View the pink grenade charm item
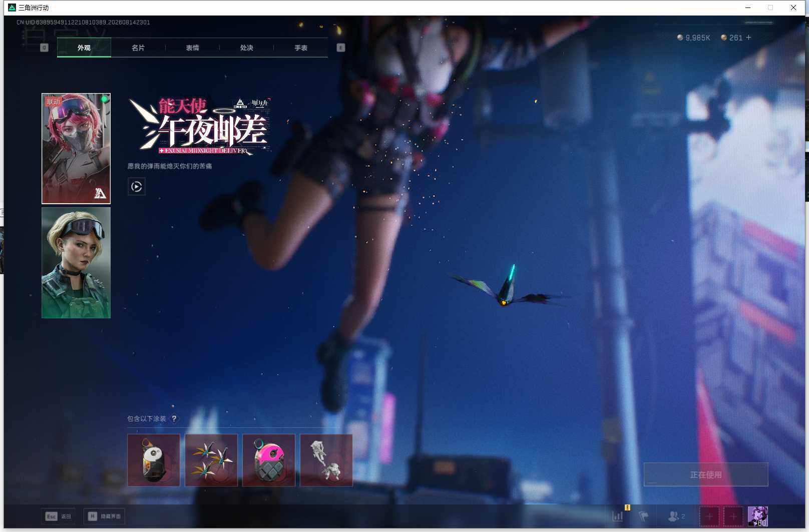 269,460
